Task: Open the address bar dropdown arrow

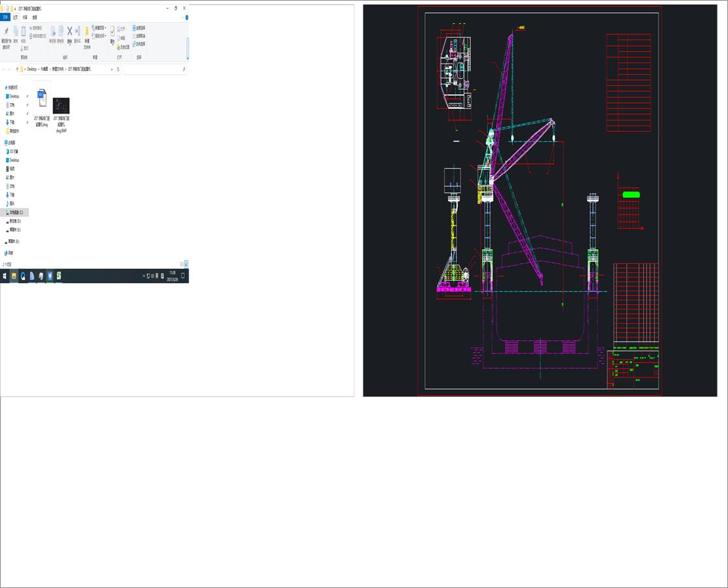Action: point(111,69)
